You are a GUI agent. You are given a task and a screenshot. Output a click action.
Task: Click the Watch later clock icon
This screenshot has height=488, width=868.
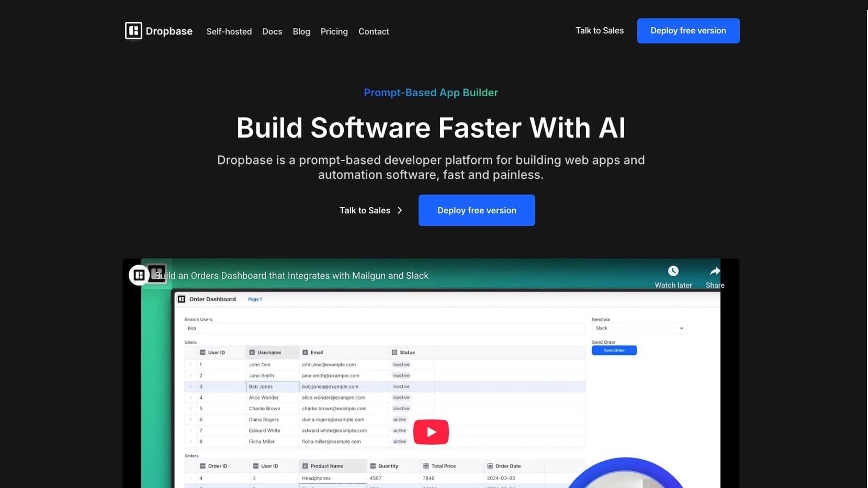pyautogui.click(x=673, y=271)
